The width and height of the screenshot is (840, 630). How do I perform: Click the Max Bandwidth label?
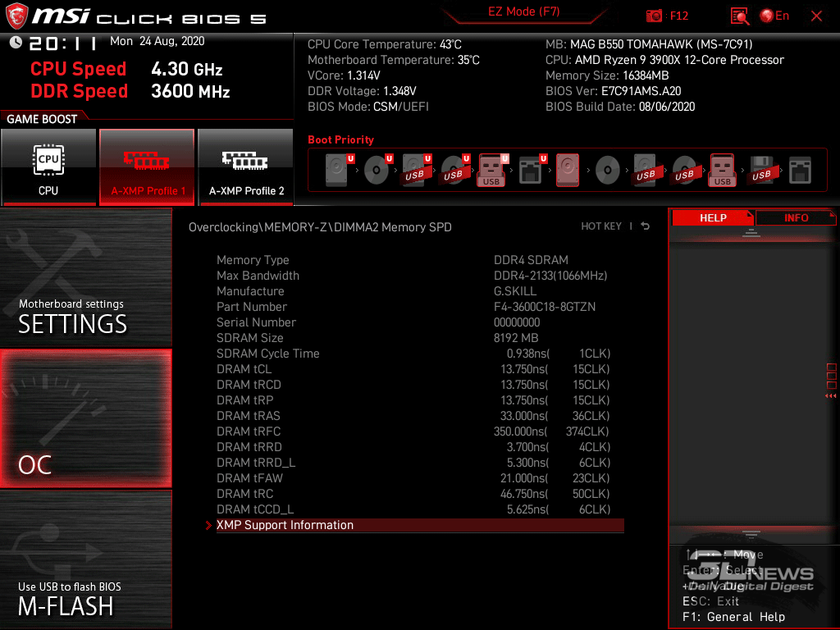(x=258, y=276)
